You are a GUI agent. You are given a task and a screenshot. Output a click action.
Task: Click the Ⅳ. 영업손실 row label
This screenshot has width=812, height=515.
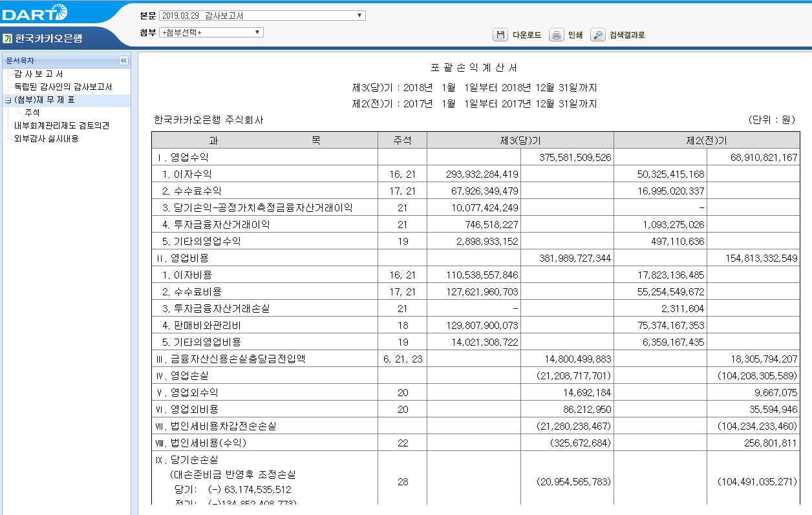click(x=182, y=376)
